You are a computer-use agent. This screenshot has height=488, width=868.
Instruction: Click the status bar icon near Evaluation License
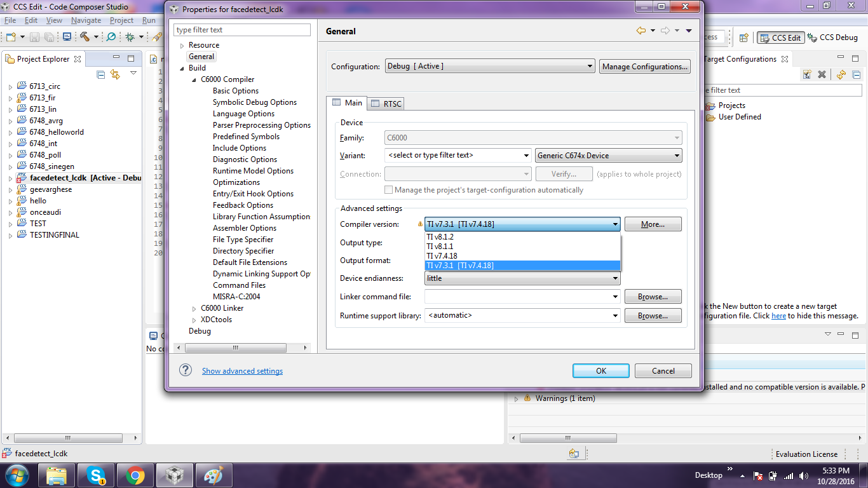point(574,454)
